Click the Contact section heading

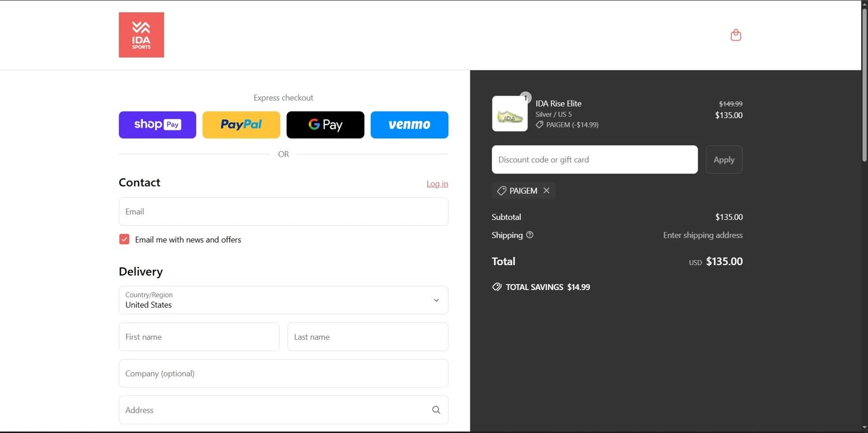(139, 182)
